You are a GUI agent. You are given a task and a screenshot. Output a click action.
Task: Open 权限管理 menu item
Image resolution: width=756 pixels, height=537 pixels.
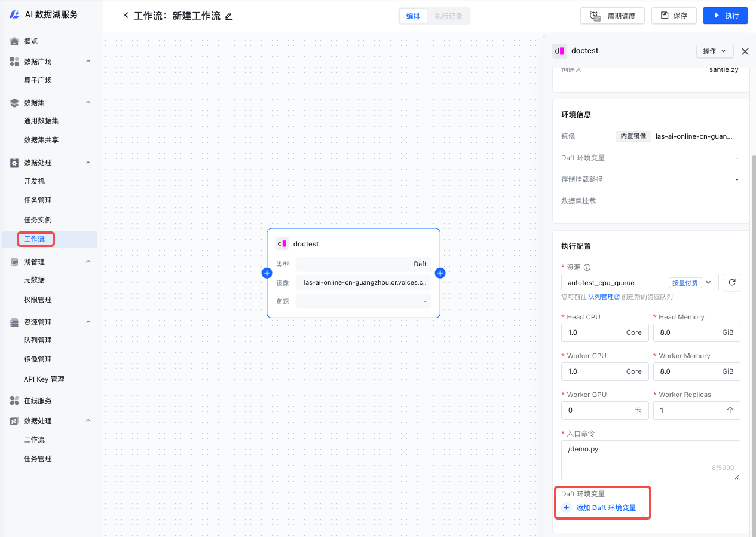(38, 300)
